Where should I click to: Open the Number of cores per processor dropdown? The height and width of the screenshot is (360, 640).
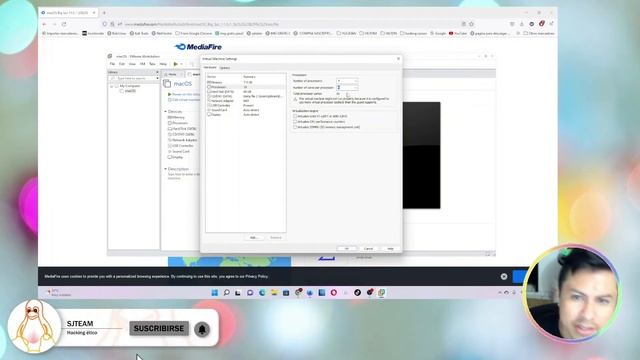pyautogui.click(x=347, y=87)
